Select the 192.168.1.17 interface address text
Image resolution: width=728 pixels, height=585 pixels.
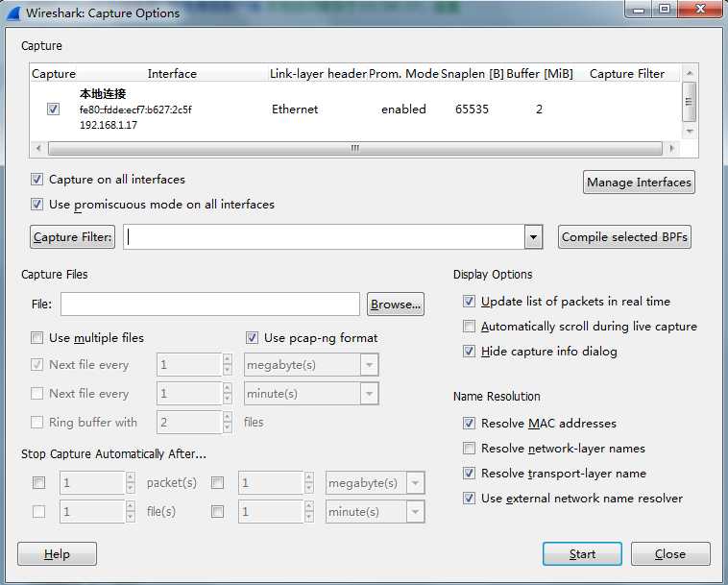pyautogui.click(x=109, y=125)
